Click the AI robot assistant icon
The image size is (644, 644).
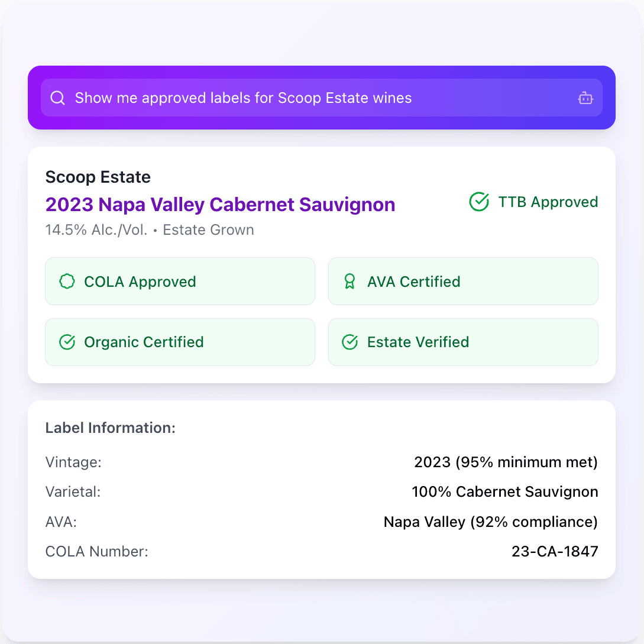(585, 98)
